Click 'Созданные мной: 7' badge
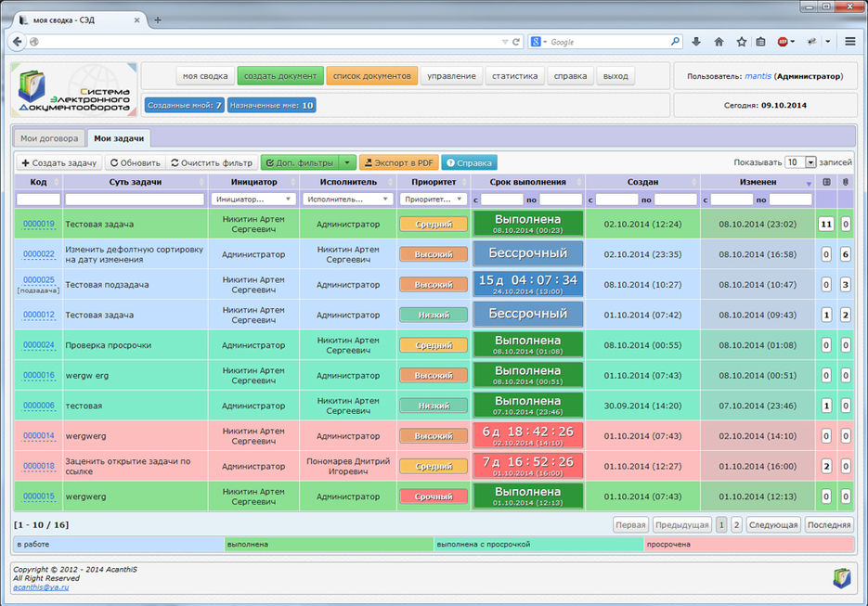This screenshot has width=868, height=606. tap(185, 105)
